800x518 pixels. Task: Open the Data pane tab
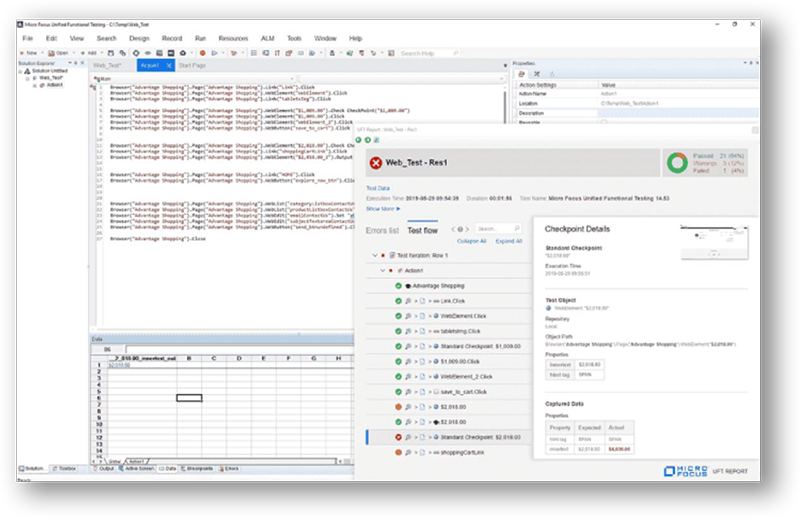tap(168, 468)
